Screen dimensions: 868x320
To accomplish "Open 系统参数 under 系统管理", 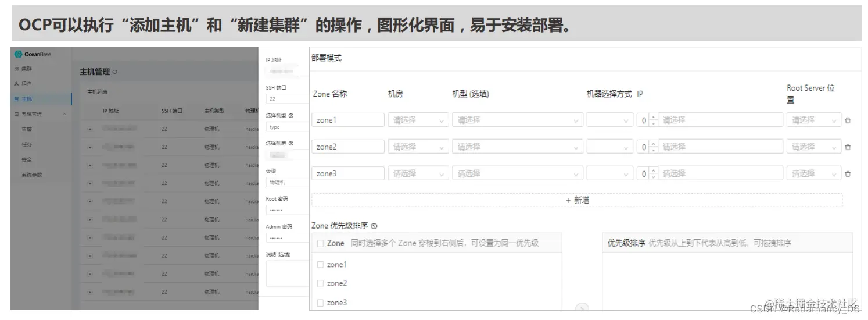I will pyautogui.click(x=32, y=175).
